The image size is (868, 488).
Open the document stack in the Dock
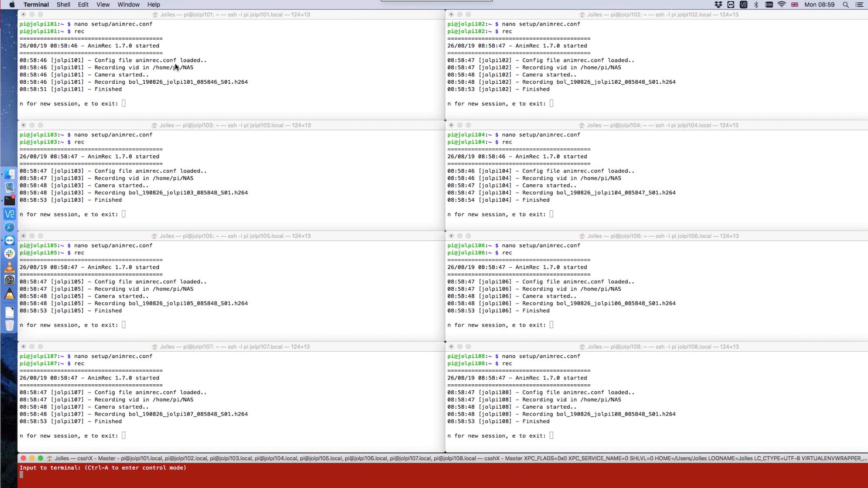click(x=10, y=312)
